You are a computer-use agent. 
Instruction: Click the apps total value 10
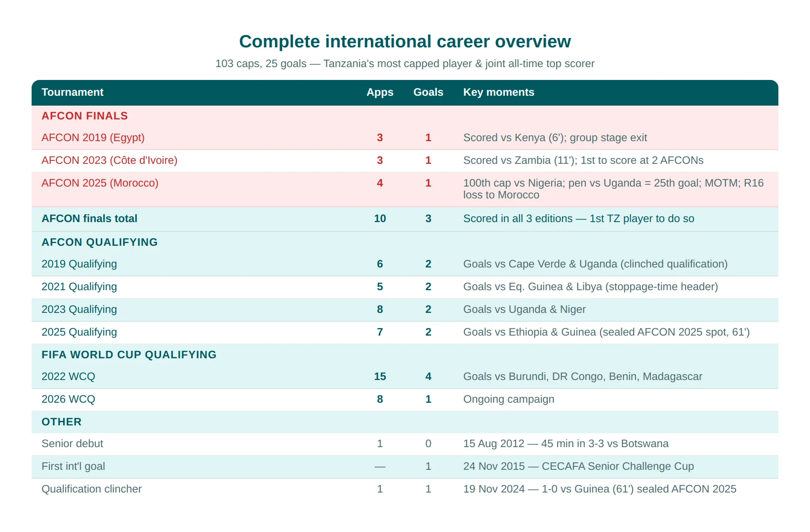[x=380, y=219]
